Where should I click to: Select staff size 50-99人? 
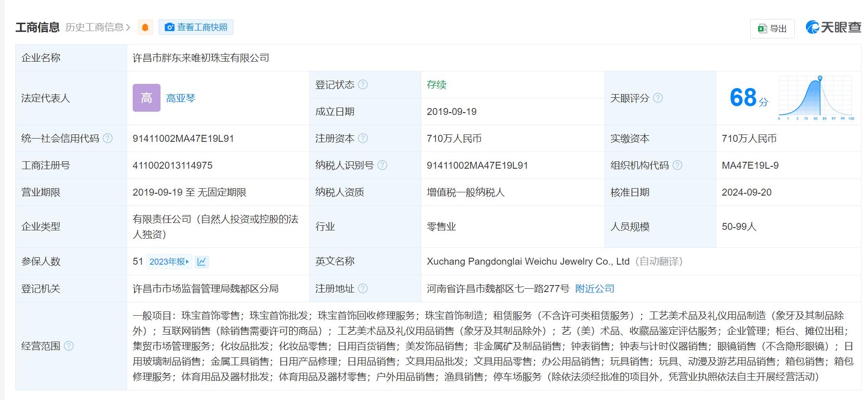(x=739, y=227)
